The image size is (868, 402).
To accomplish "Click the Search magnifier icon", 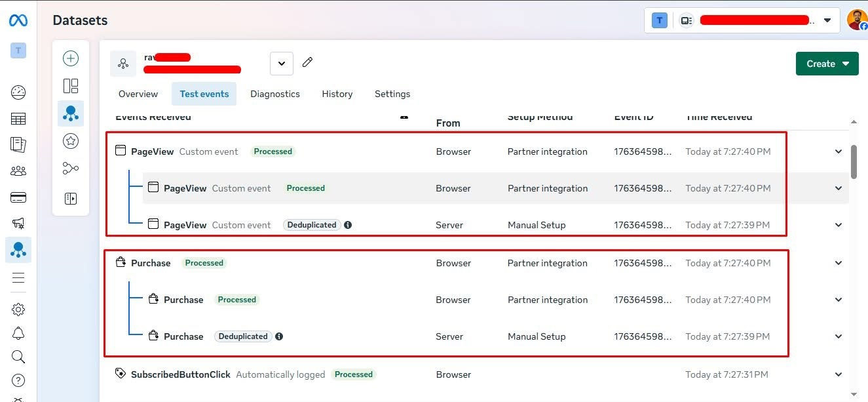I will tap(18, 357).
